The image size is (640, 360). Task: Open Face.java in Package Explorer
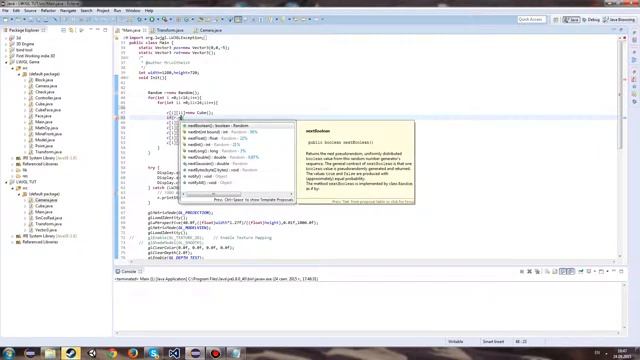(43, 116)
